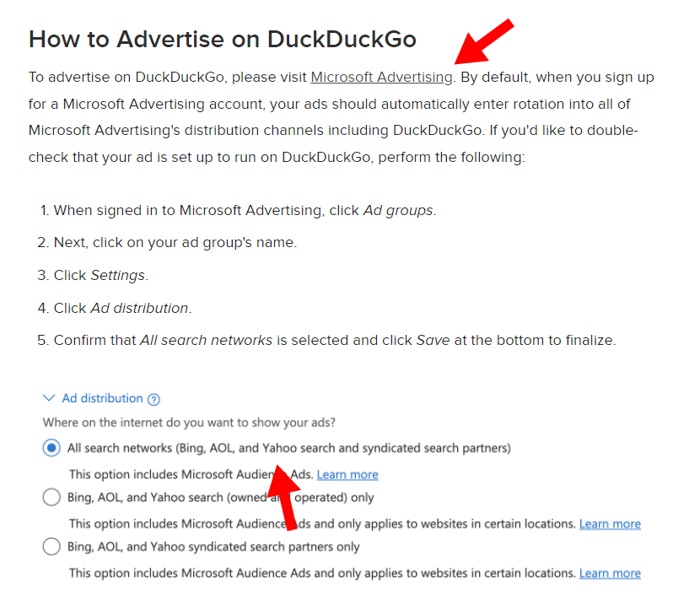Select syndicated search partners only radio
The image size is (700, 614).
point(51,547)
